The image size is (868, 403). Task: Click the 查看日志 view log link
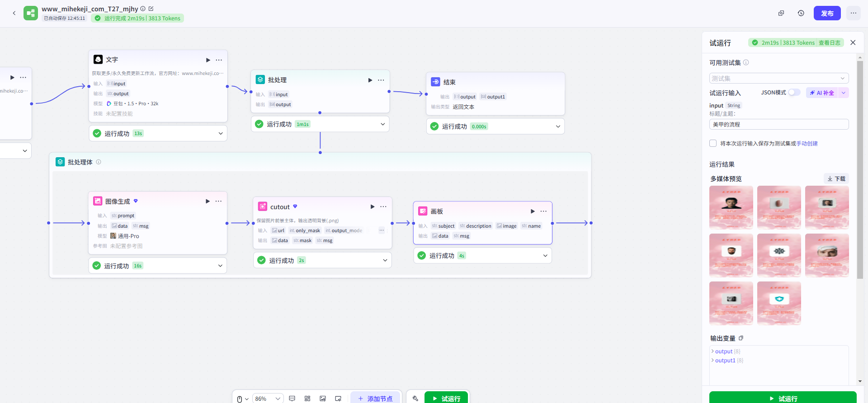[x=829, y=42]
